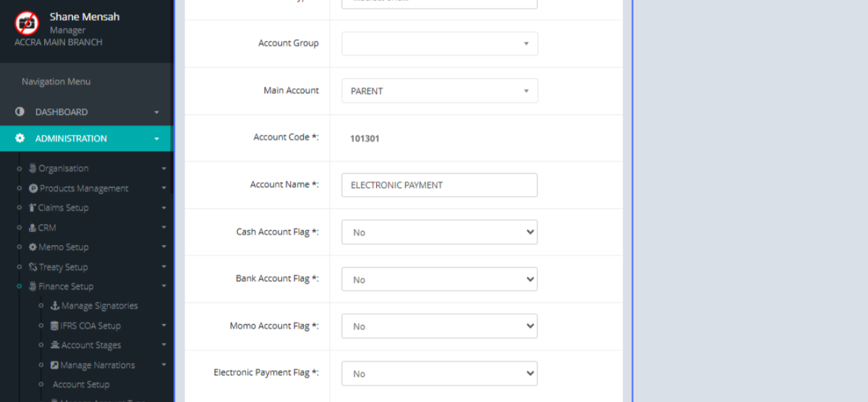Click into the Account Name field
The height and width of the screenshot is (402, 868).
(x=439, y=185)
